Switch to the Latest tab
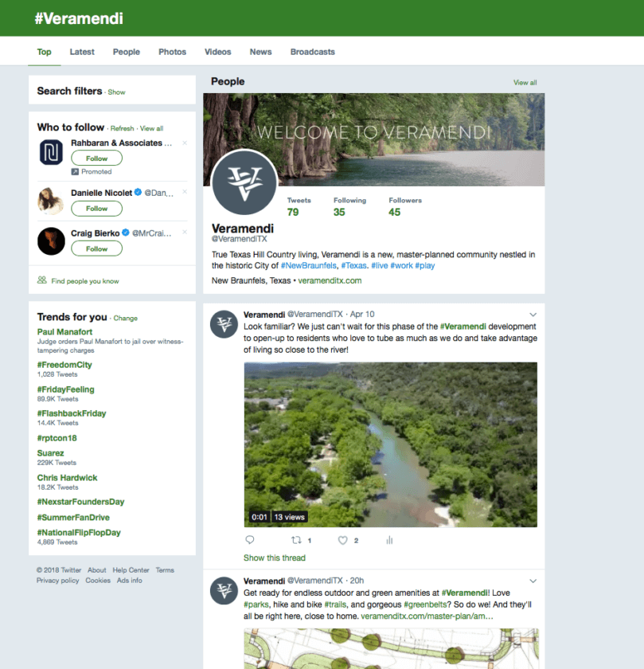Image resolution: width=644 pixels, height=669 pixels. (82, 52)
